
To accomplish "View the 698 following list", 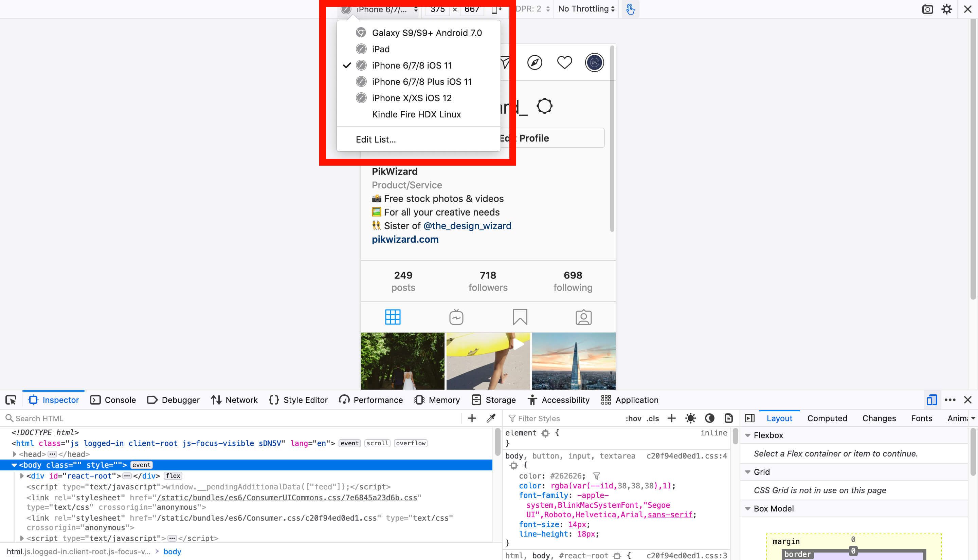I will (573, 281).
